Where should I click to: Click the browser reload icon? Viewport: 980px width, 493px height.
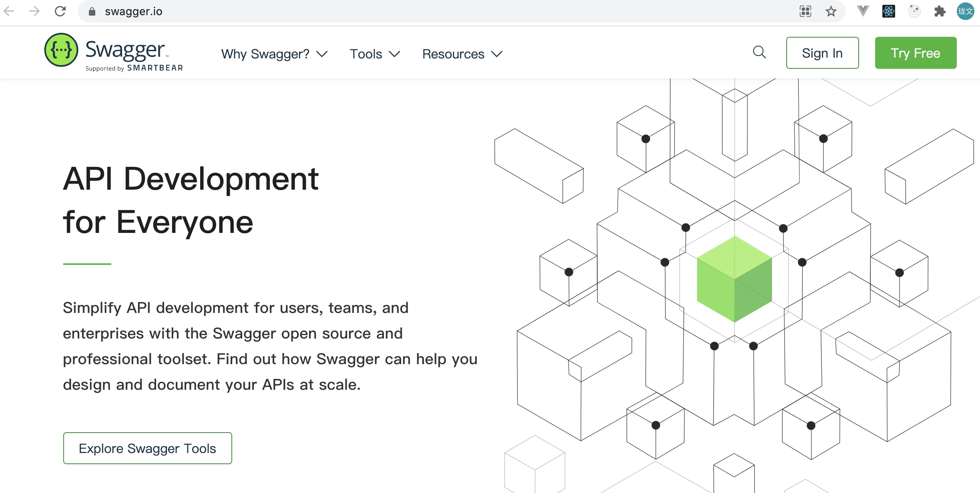point(60,11)
